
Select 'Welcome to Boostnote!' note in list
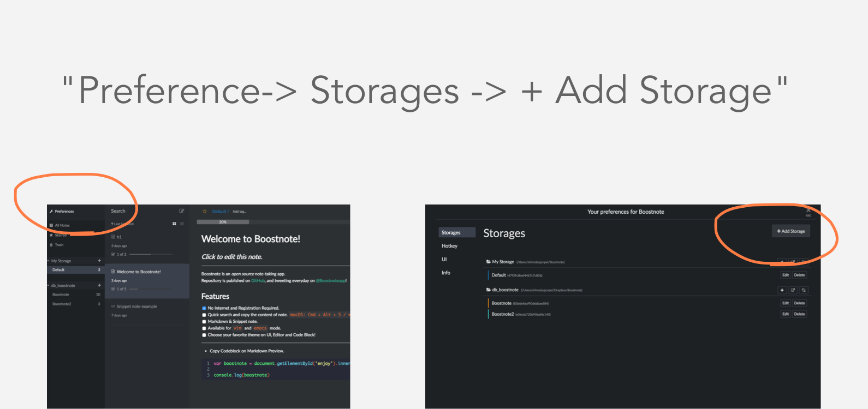point(147,281)
